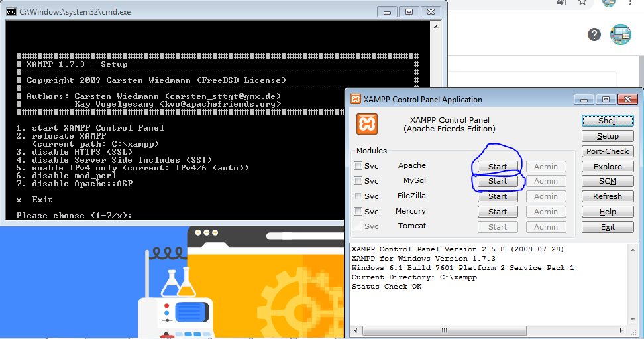Click the down arrow of XAMPP log vertical scrollbar

point(633,320)
